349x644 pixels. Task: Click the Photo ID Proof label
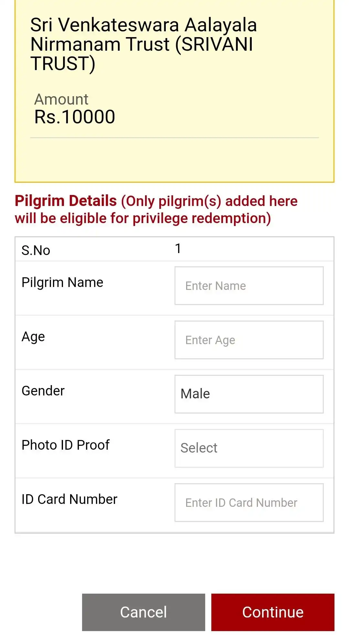click(x=66, y=445)
